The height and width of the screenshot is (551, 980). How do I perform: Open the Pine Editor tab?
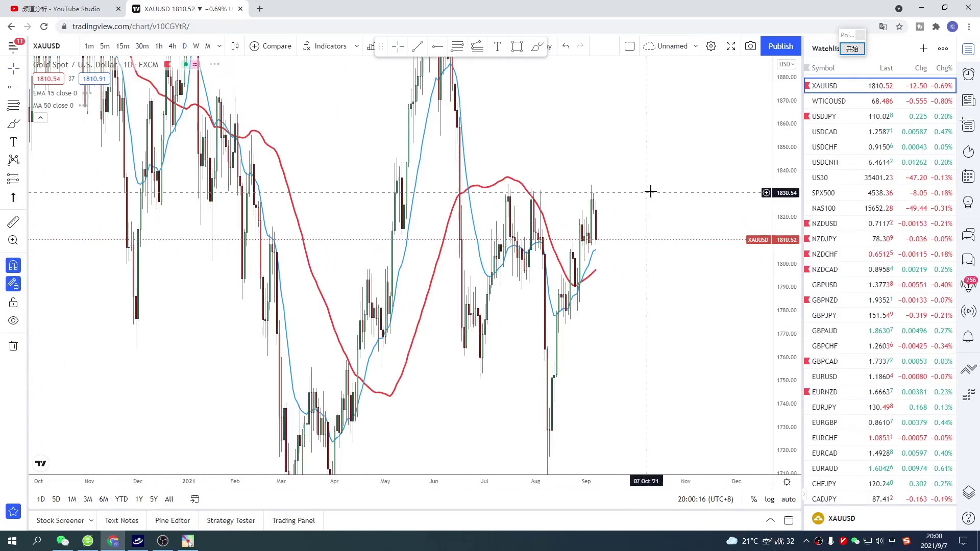(173, 520)
